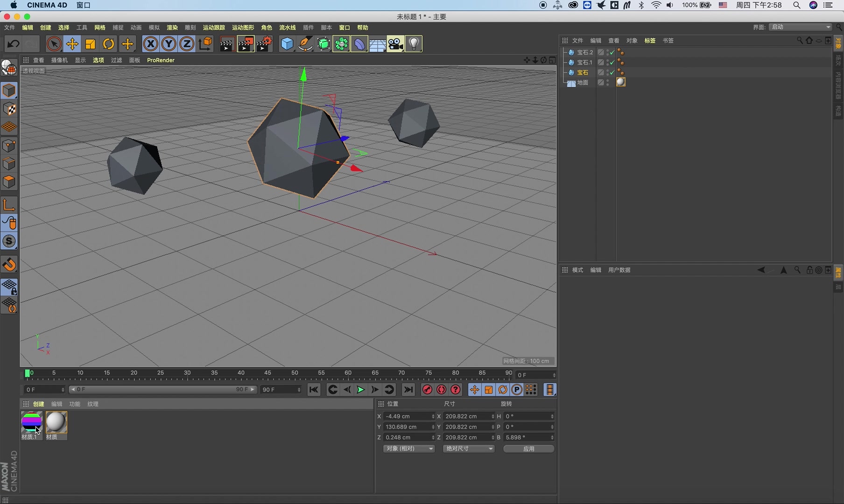Open the 绝对尺寸 dropdown
This screenshot has width=844, height=504.
tap(468, 448)
